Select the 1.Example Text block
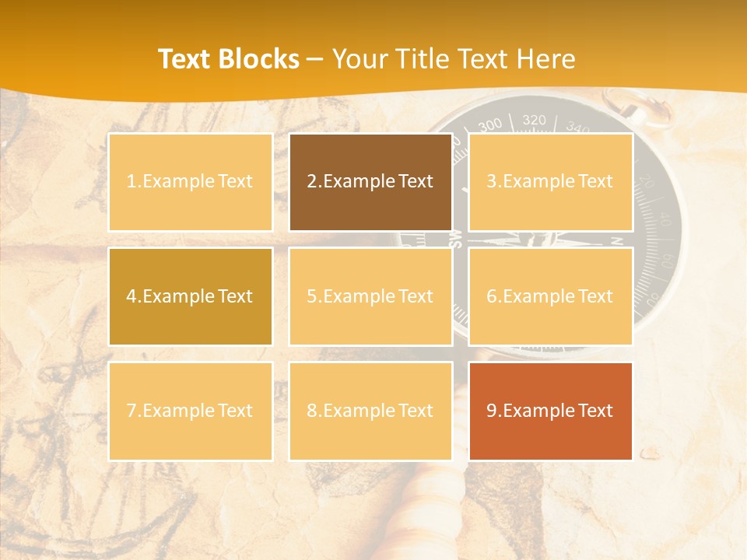 pos(190,182)
